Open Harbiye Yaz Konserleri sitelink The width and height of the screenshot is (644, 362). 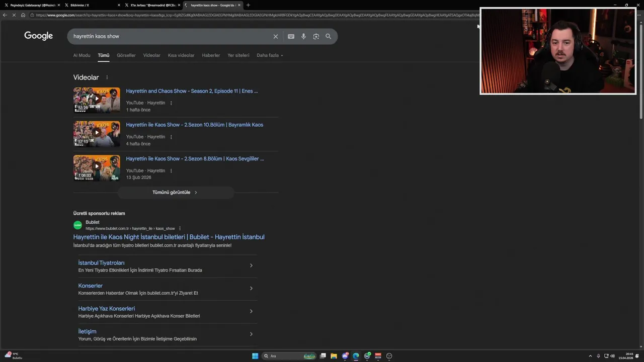click(107, 309)
